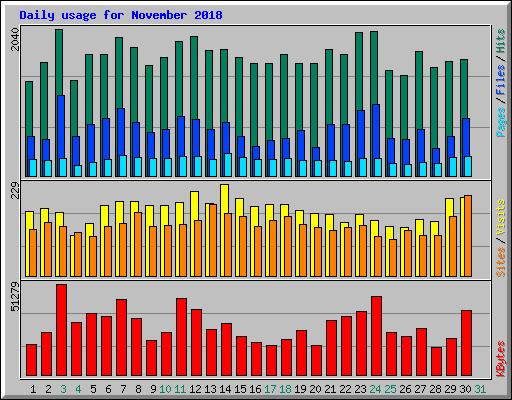Viewport: 512px width, 400px height.
Task: Click the blue Files bar for day 24
Action: (376, 131)
